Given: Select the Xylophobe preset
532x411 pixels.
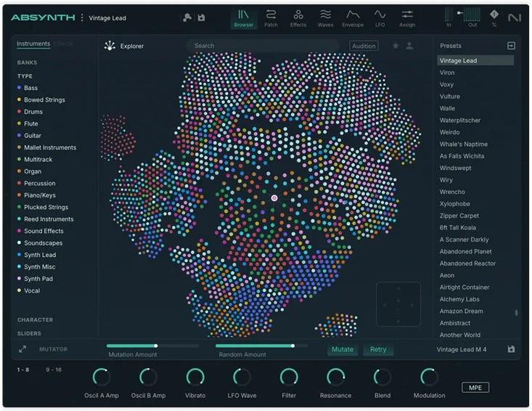Looking at the screenshot, I should click(454, 204).
